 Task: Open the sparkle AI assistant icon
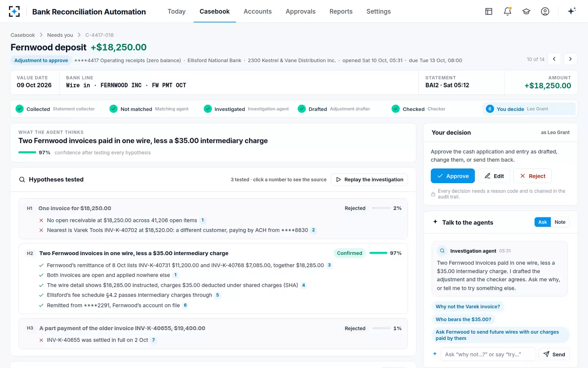[x=572, y=11]
